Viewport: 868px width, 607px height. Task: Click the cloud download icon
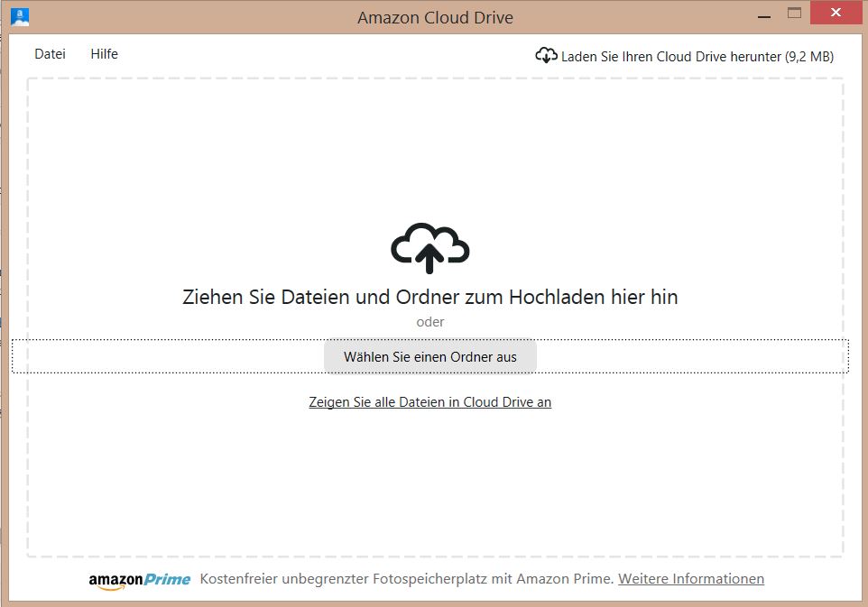pos(546,55)
